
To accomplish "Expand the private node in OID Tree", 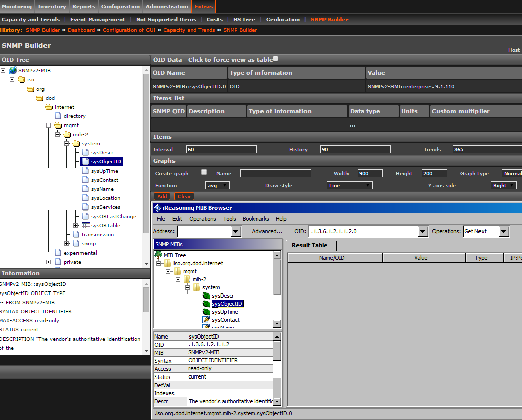I will 49,262.
